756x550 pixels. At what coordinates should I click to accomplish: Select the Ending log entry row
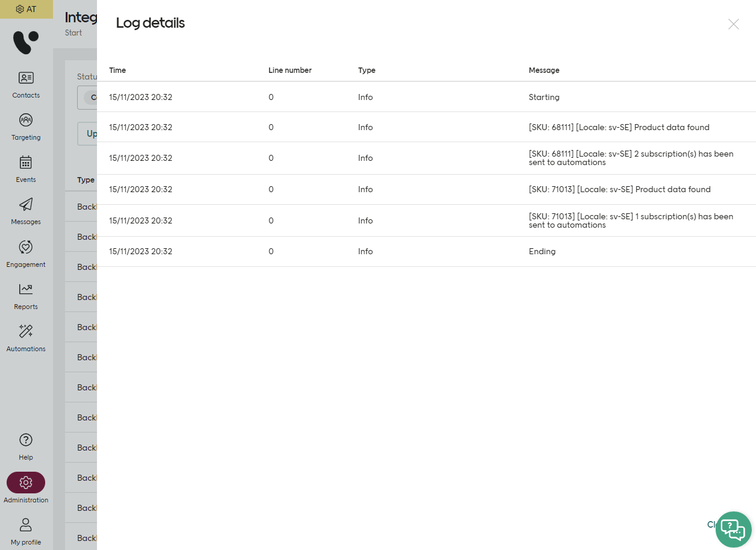point(422,251)
